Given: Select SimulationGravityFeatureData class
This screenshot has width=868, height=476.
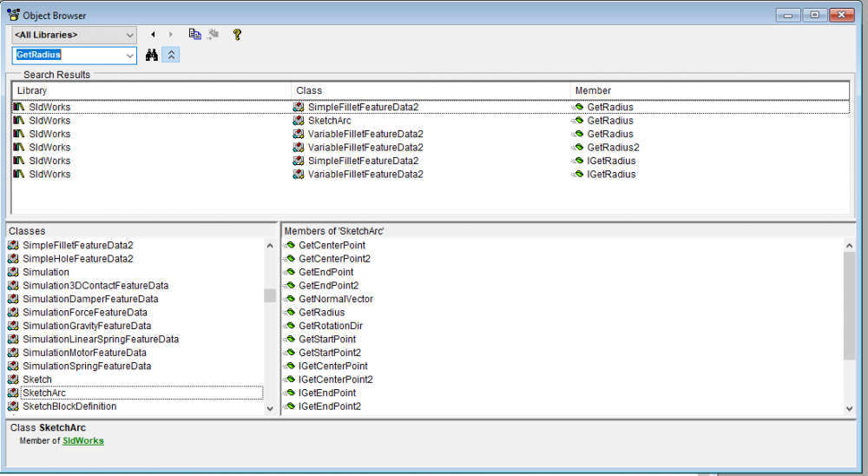Looking at the screenshot, I should 87,326.
